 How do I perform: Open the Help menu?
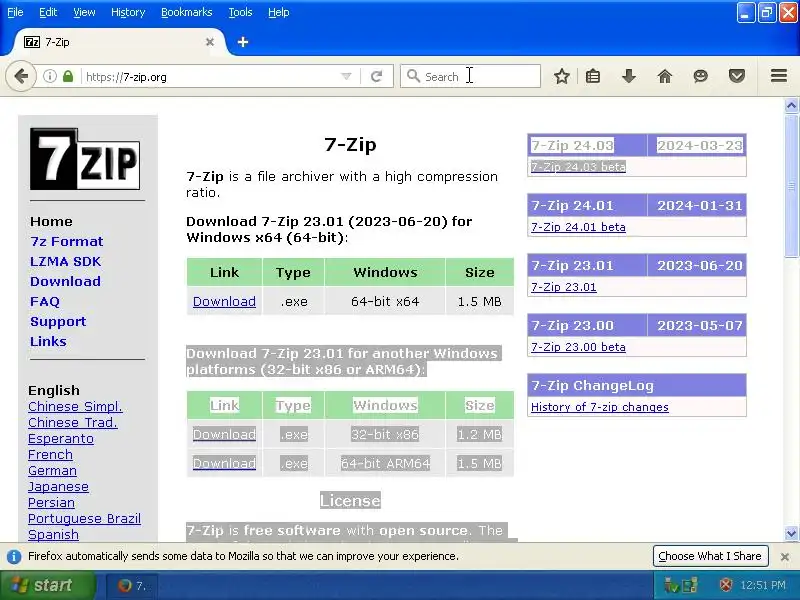(279, 12)
